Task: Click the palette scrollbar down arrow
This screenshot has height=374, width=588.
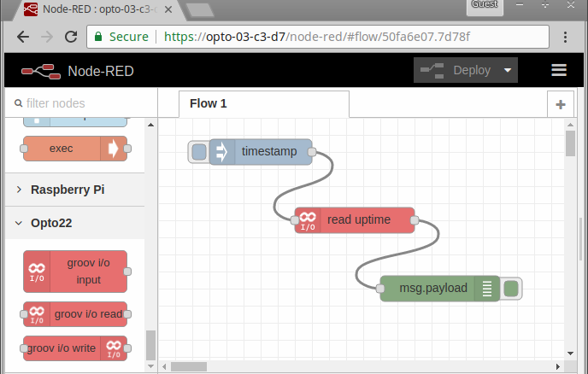Action: (x=150, y=366)
